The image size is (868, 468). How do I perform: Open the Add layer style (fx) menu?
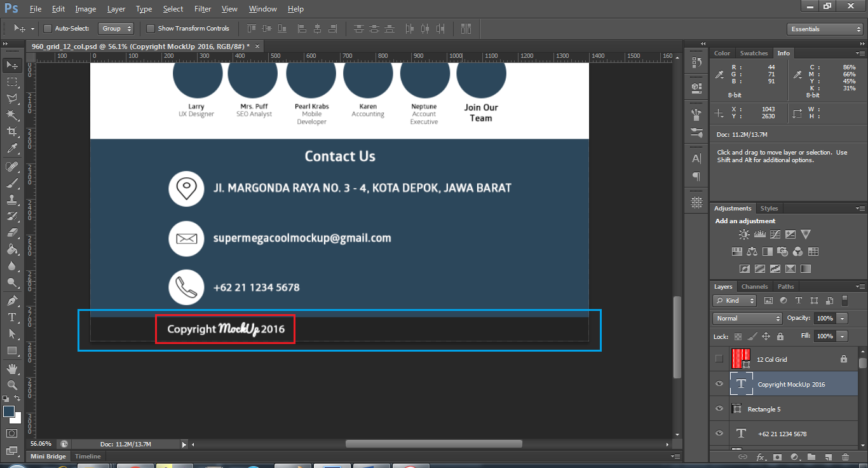click(761, 457)
